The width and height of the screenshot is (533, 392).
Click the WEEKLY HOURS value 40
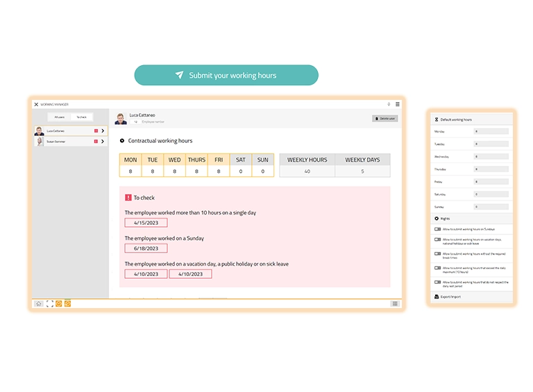click(307, 171)
